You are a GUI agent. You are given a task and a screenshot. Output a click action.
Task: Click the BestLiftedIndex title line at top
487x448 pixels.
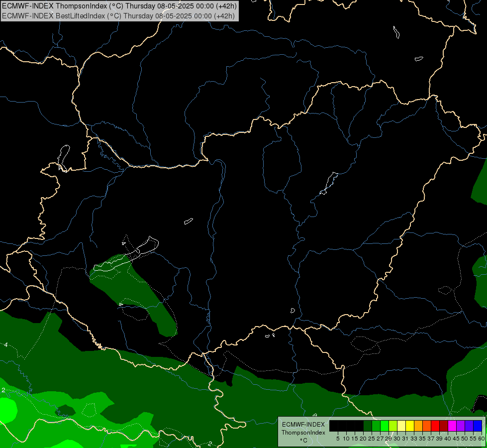pyautogui.click(x=118, y=15)
